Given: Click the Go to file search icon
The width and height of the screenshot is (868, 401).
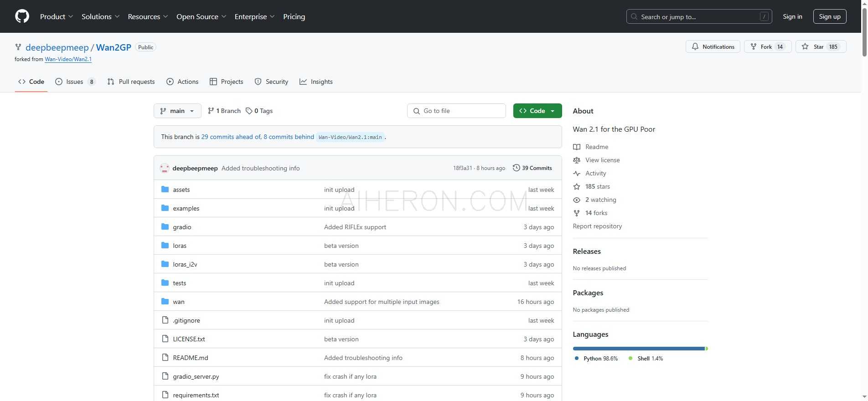Looking at the screenshot, I should pyautogui.click(x=416, y=111).
